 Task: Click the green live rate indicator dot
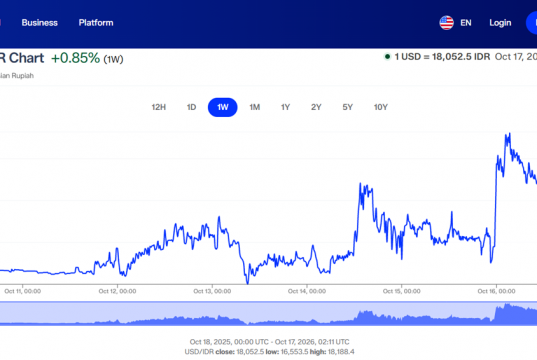point(387,57)
